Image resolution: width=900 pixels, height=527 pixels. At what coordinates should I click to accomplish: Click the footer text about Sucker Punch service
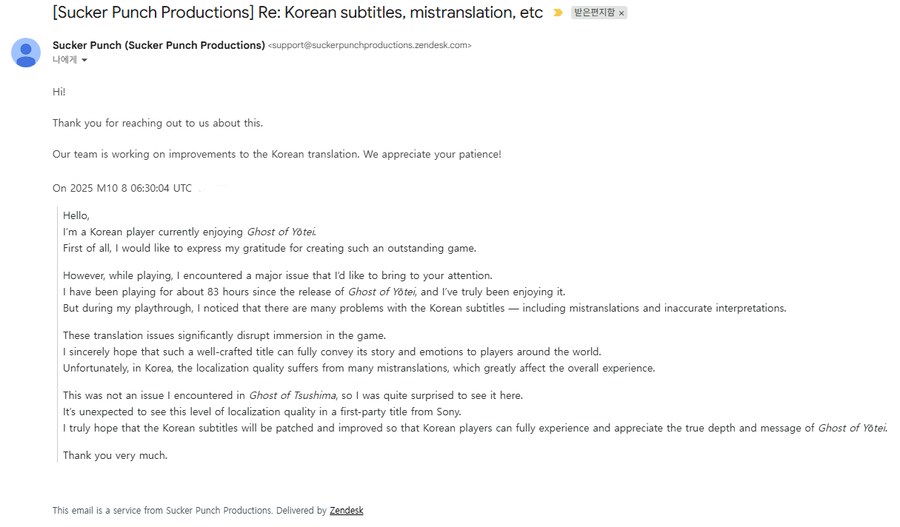(189, 511)
